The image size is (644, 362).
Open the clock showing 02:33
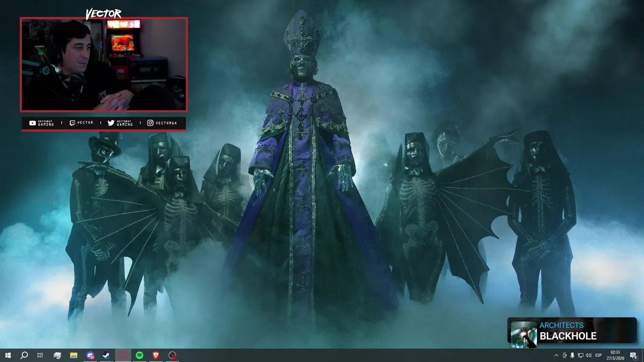pyautogui.click(x=615, y=355)
